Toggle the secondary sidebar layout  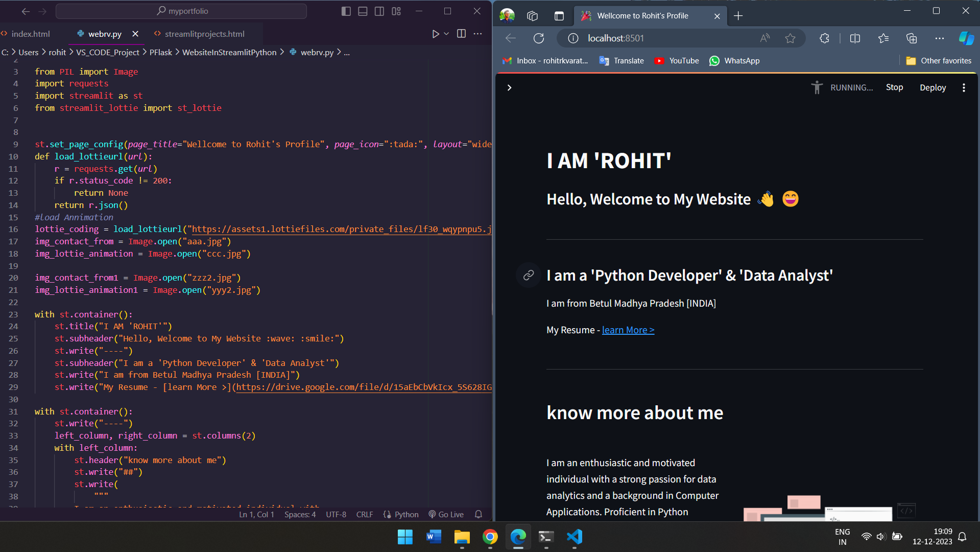(x=379, y=11)
